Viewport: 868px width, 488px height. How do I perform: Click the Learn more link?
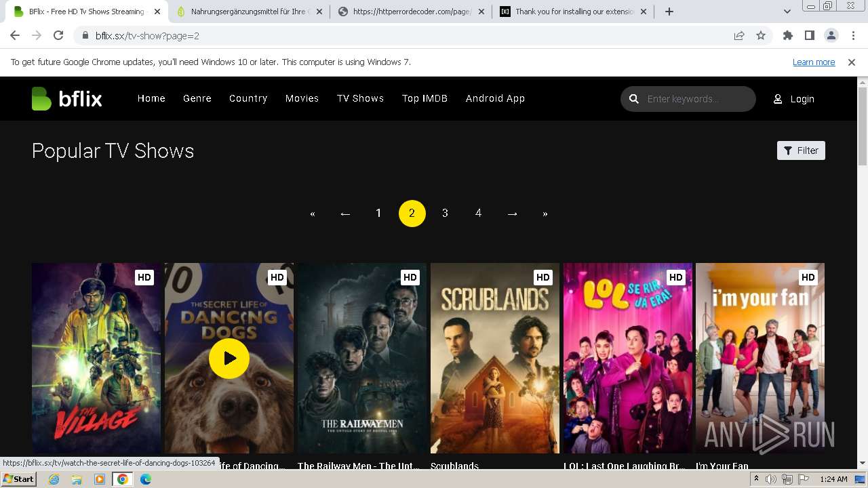(x=814, y=62)
